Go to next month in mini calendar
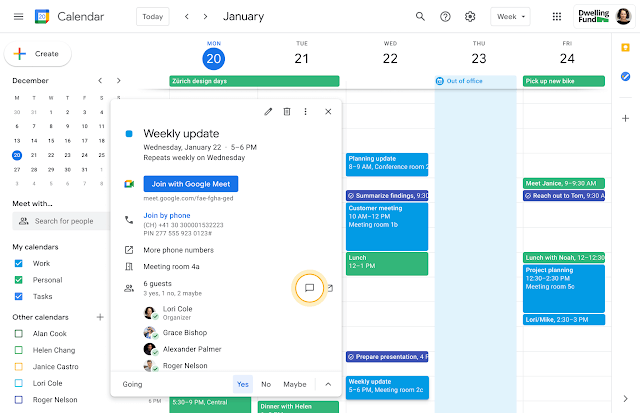 118,80
